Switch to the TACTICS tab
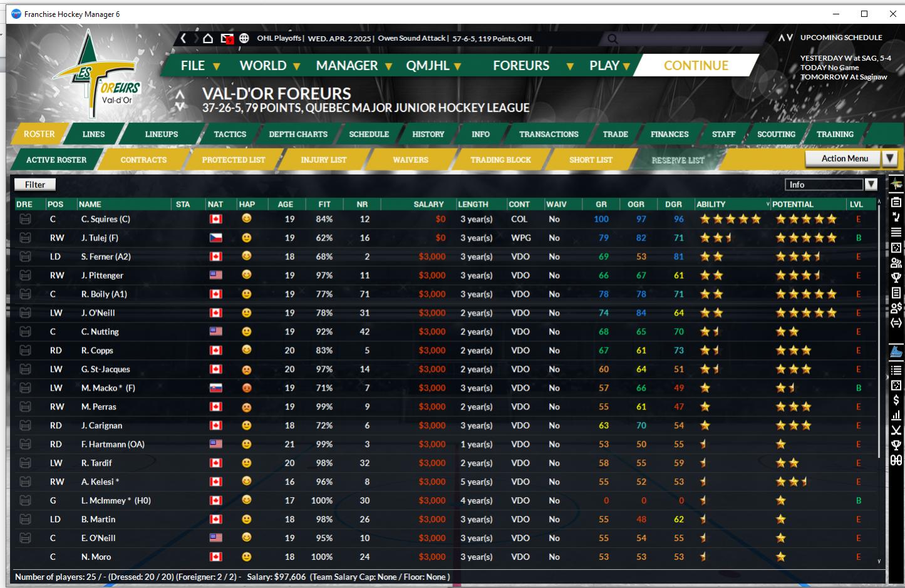Viewport: 905px width, 588px height. (x=230, y=134)
